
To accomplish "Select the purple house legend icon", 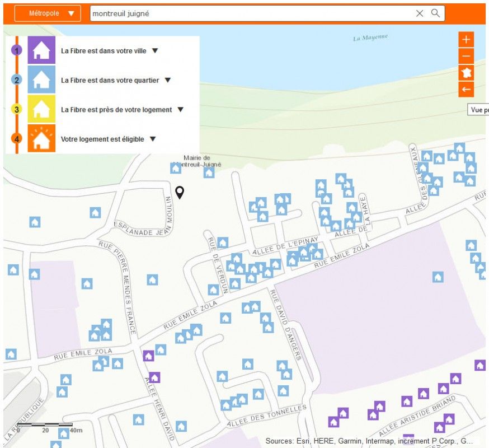I will 41,50.
